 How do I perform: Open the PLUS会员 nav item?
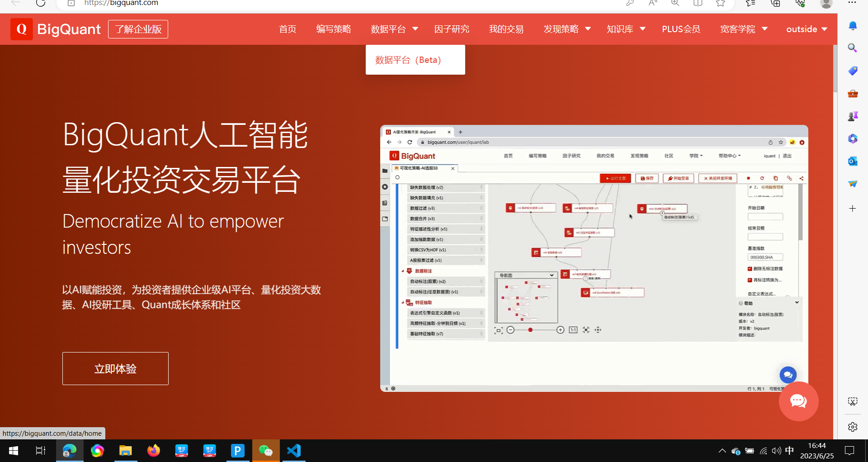tap(681, 29)
